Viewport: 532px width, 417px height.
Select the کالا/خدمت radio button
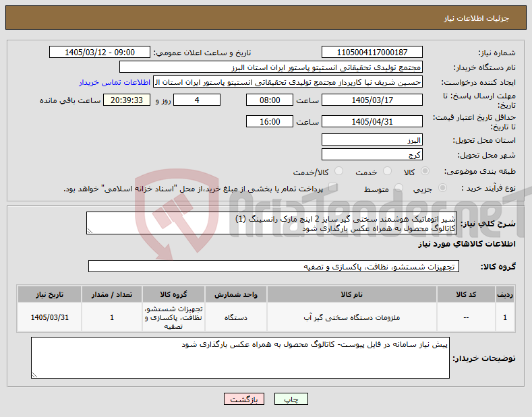tap(338, 171)
